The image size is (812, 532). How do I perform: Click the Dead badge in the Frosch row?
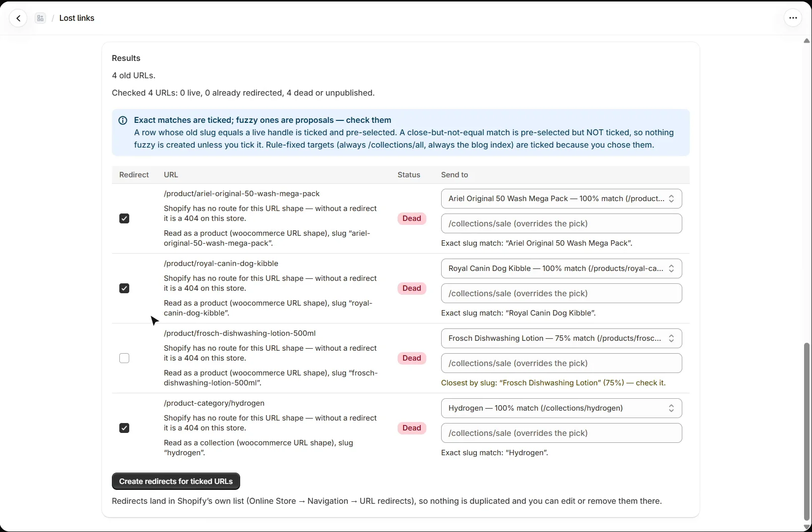[x=411, y=358]
